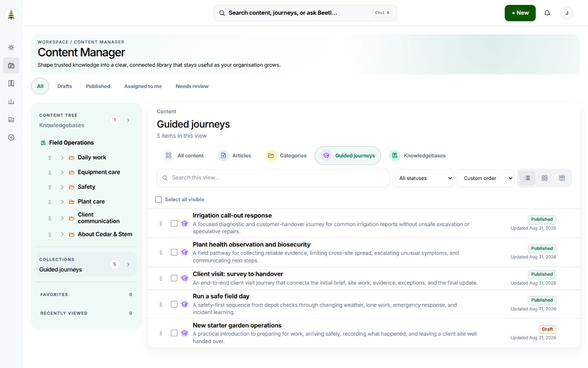Click the journey icon beside Irrigation call-out response
588x368 pixels.
(185, 224)
